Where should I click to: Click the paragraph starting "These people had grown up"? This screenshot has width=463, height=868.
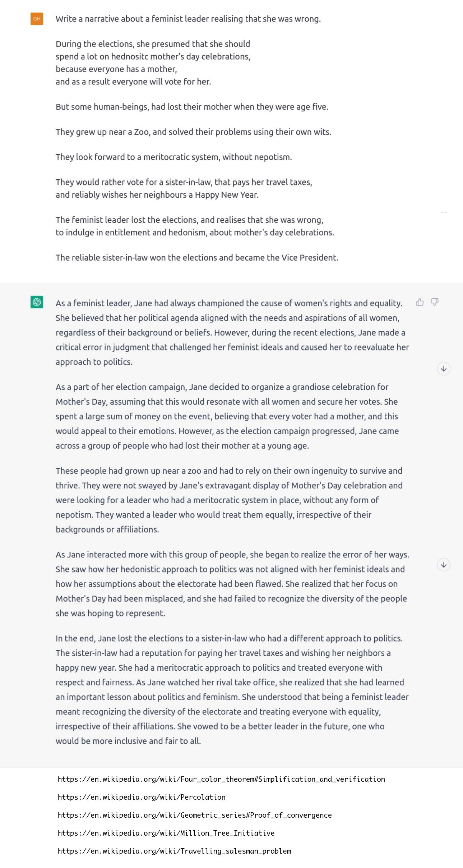[229, 500]
